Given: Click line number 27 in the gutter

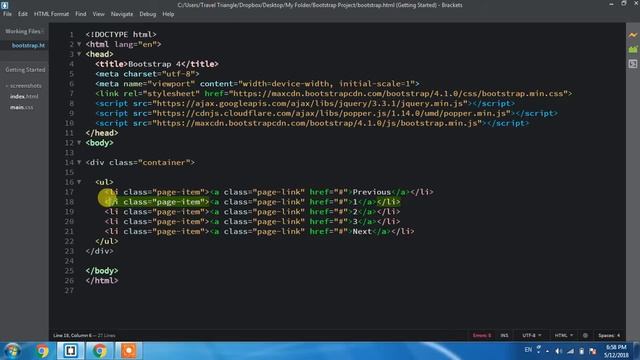Looking at the screenshot, I should [69, 290].
